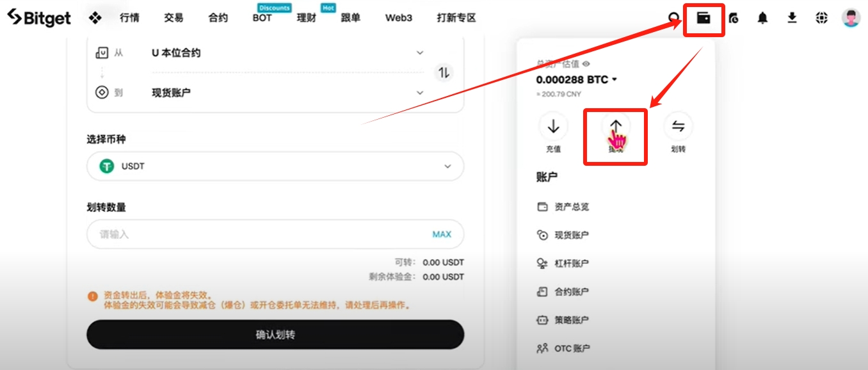Open the wallet assets icon in header
The image size is (868, 370).
[703, 18]
